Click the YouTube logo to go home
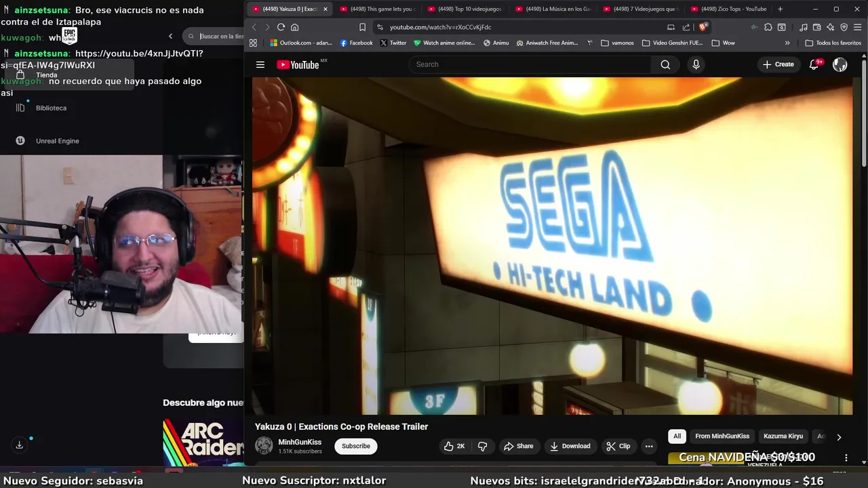 click(298, 64)
